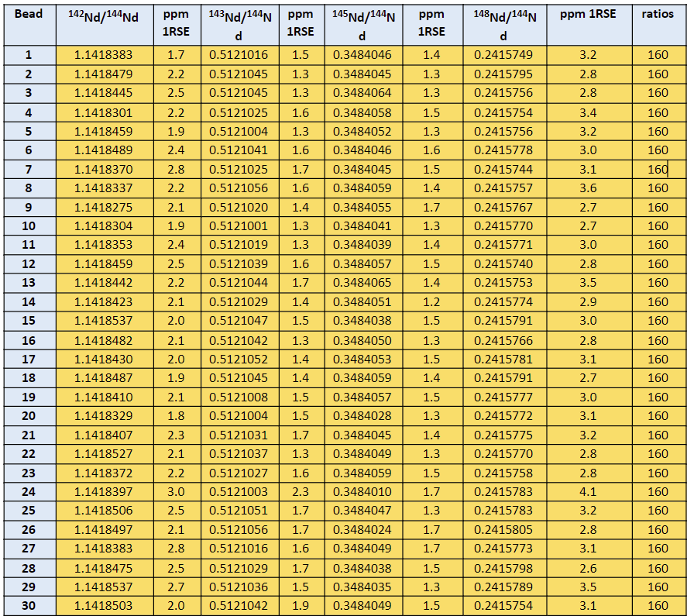Click the cell containing 1.1418329

click(x=105, y=415)
